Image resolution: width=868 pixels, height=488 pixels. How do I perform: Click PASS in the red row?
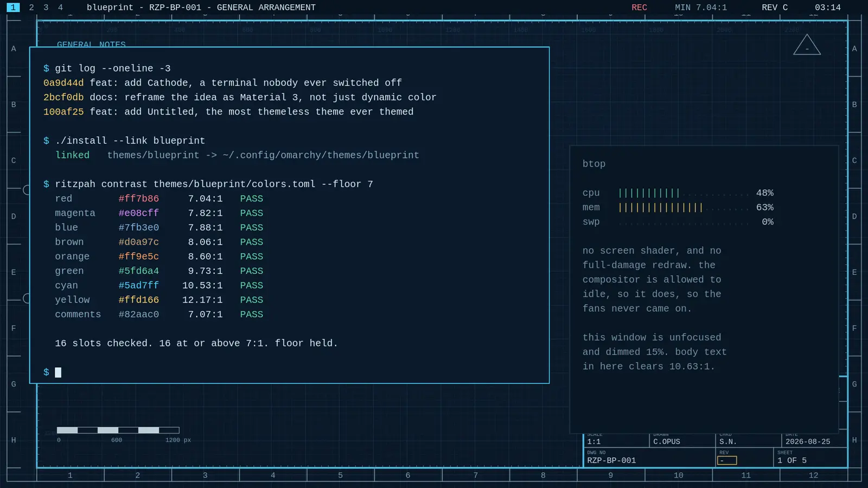252,198
